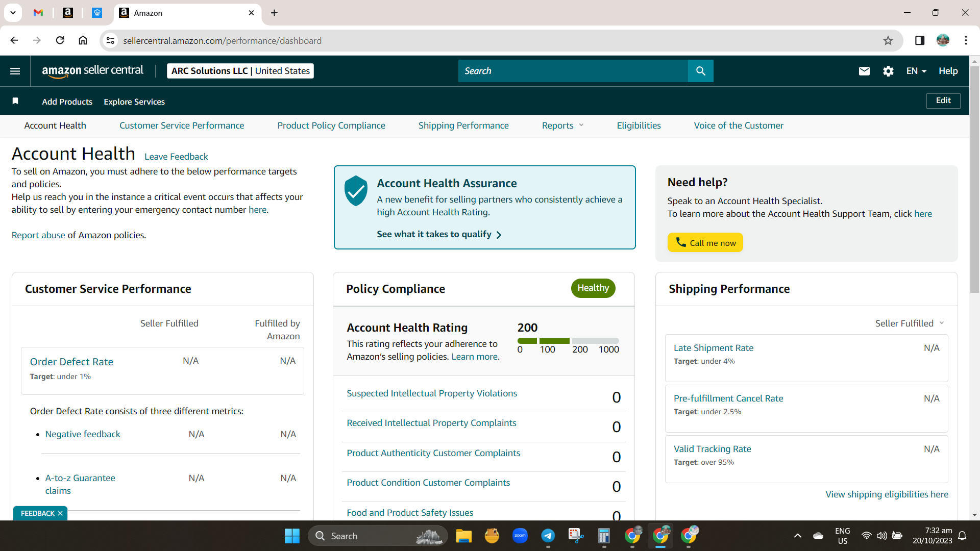Click the Edit button
This screenshot has height=551, width=980.
(x=943, y=101)
